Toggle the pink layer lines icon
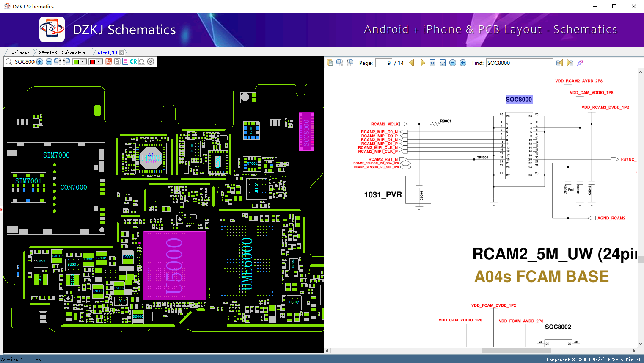This screenshot has width=644, height=363. pyautogui.click(x=125, y=62)
